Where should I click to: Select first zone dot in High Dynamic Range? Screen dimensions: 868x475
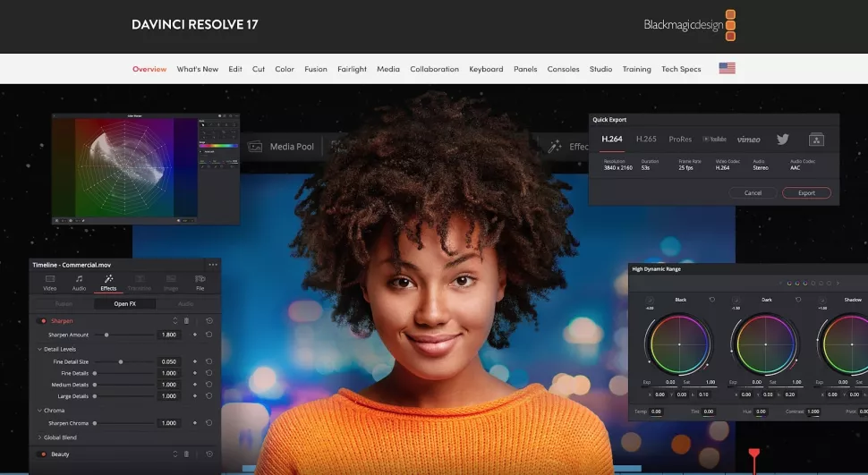[789, 283]
